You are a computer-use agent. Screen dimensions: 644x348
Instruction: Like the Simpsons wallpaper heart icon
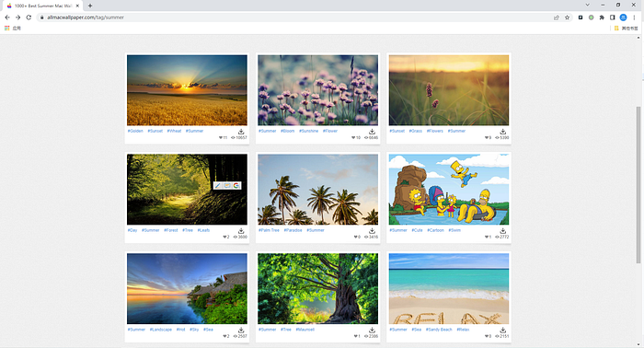coord(486,238)
